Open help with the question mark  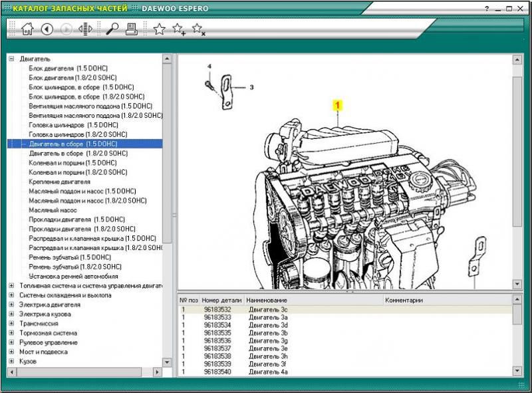point(487,9)
